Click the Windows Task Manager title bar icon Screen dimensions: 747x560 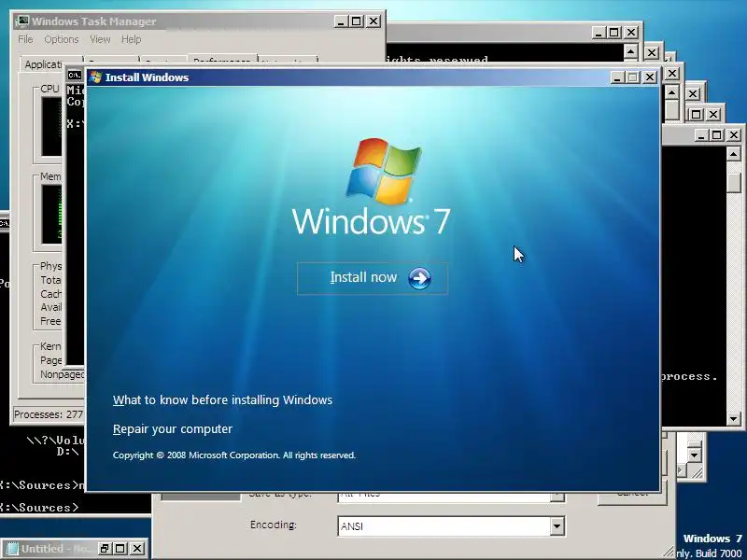pyautogui.click(x=21, y=21)
